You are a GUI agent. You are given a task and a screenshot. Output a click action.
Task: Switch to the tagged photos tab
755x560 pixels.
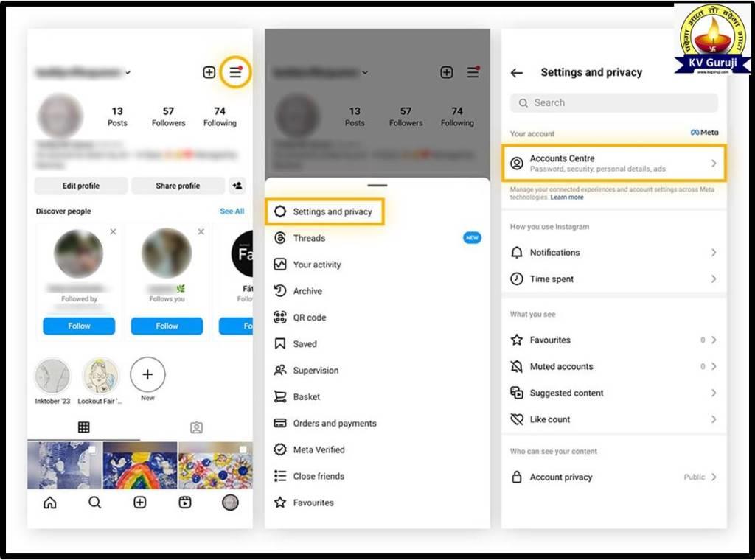[196, 427]
